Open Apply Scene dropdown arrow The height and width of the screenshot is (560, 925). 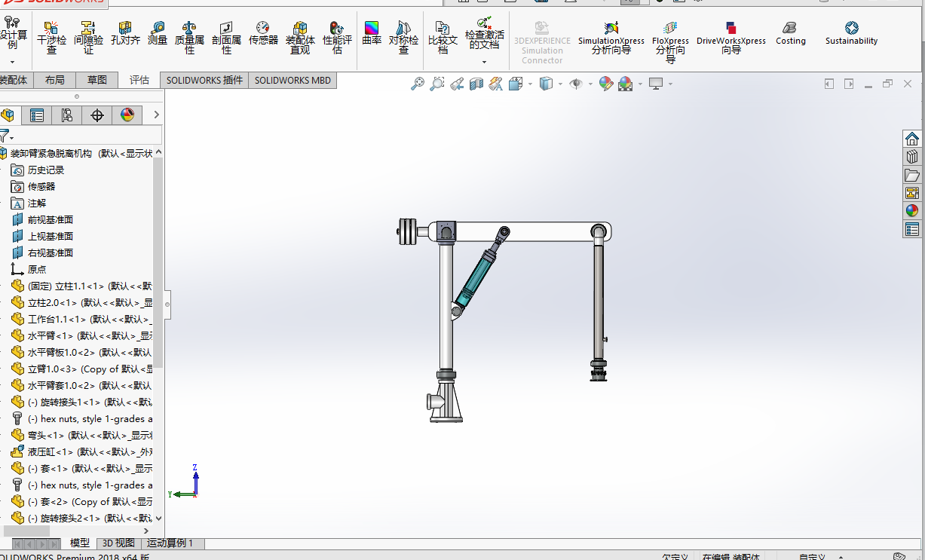640,84
